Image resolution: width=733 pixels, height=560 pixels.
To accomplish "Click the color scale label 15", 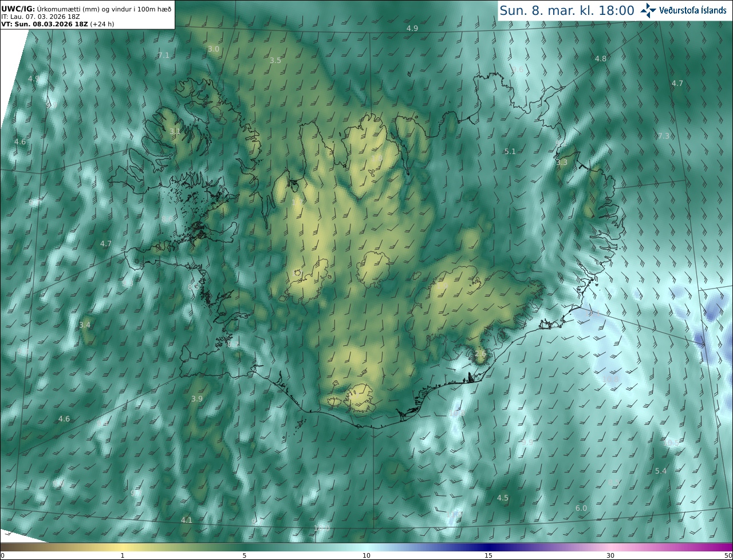I will (488, 555).
